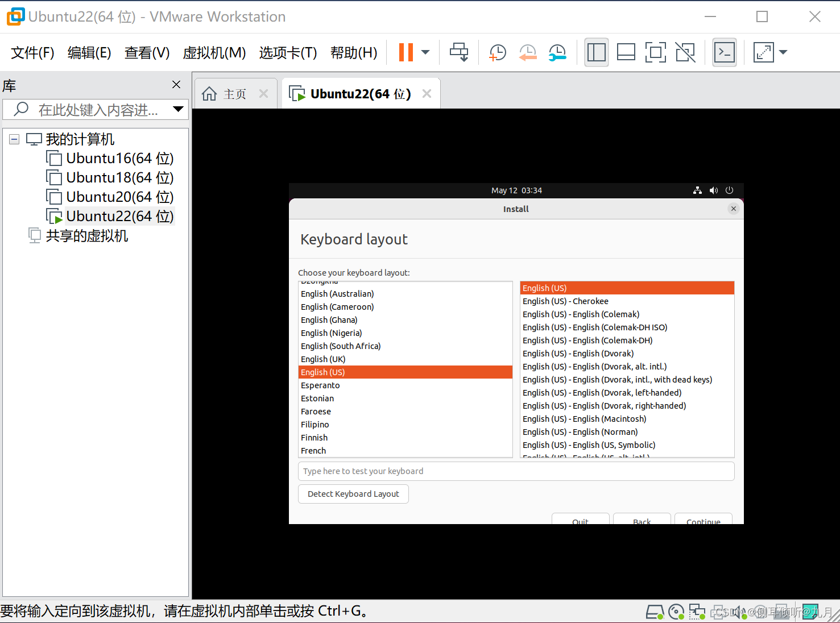840x623 pixels.
Task: Select English (Cameroon) layout
Action: coord(405,307)
